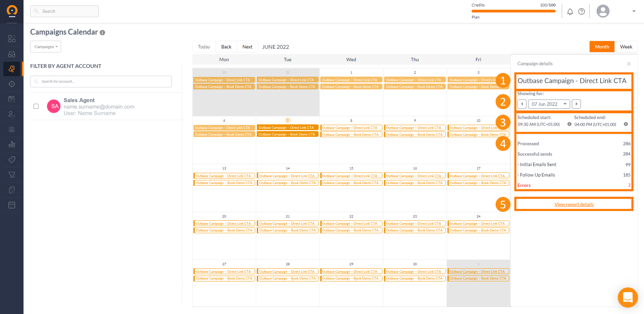Click the info icon beside Campaigns Calendar

(102, 33)
